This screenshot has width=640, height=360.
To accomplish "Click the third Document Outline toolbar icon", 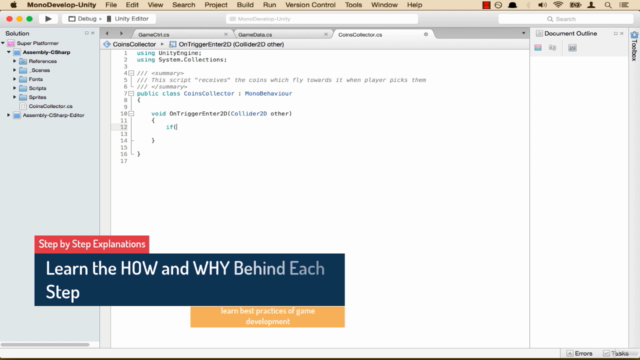I will [x=572, y=48].
